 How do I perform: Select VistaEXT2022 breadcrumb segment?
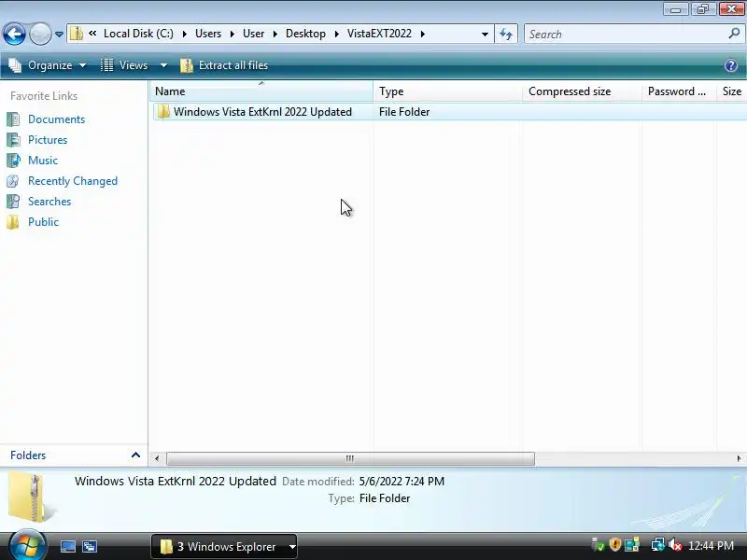tap(379, 34)
